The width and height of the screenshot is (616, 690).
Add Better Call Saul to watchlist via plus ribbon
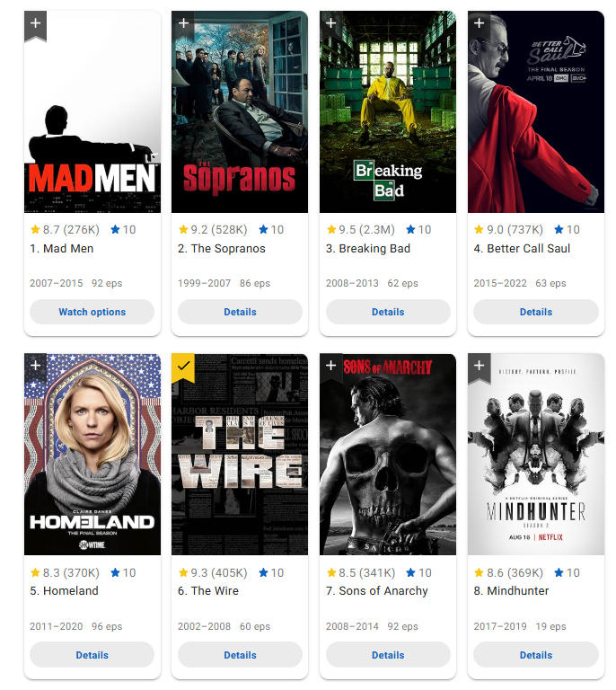(480, 25)
